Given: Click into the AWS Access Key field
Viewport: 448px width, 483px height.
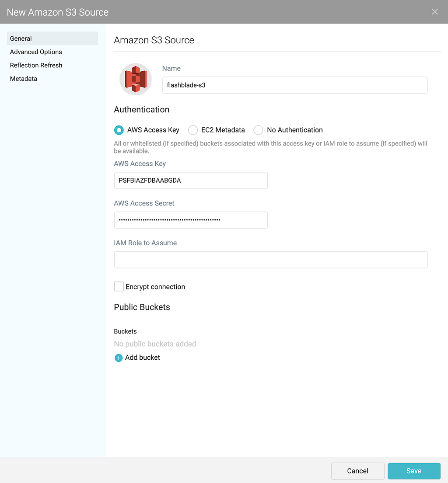Looking at the screenshot, I should (191, 180).
